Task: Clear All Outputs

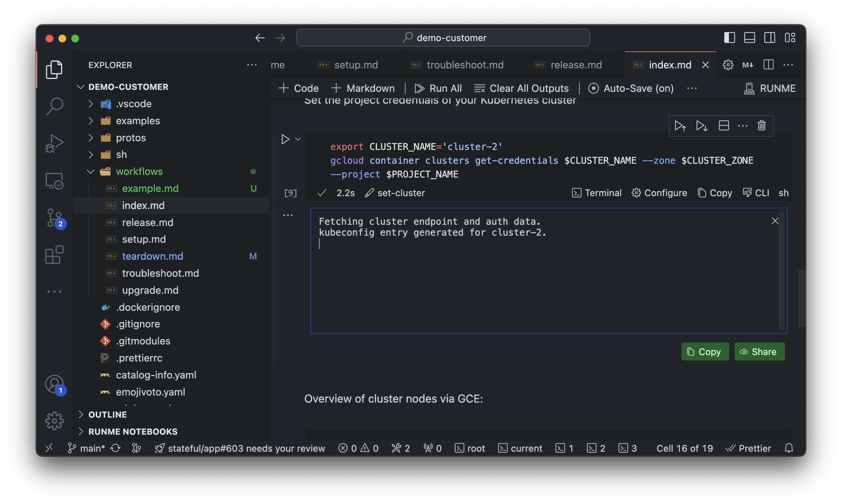Action: click(522, 88)
